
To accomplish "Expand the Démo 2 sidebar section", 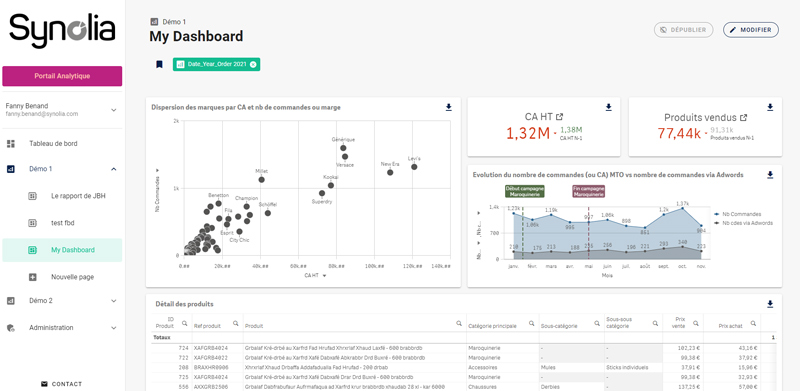I will pos(114,301).
